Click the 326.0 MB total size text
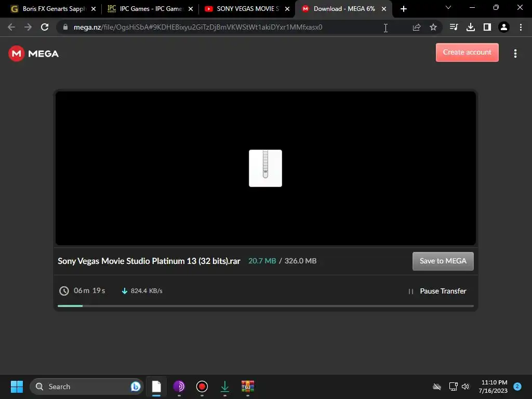 click(301, 261)
